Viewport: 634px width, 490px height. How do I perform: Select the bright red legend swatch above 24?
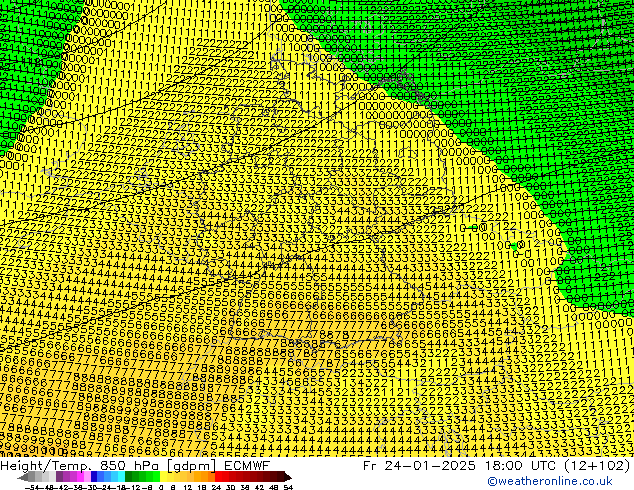coord(218,477)
